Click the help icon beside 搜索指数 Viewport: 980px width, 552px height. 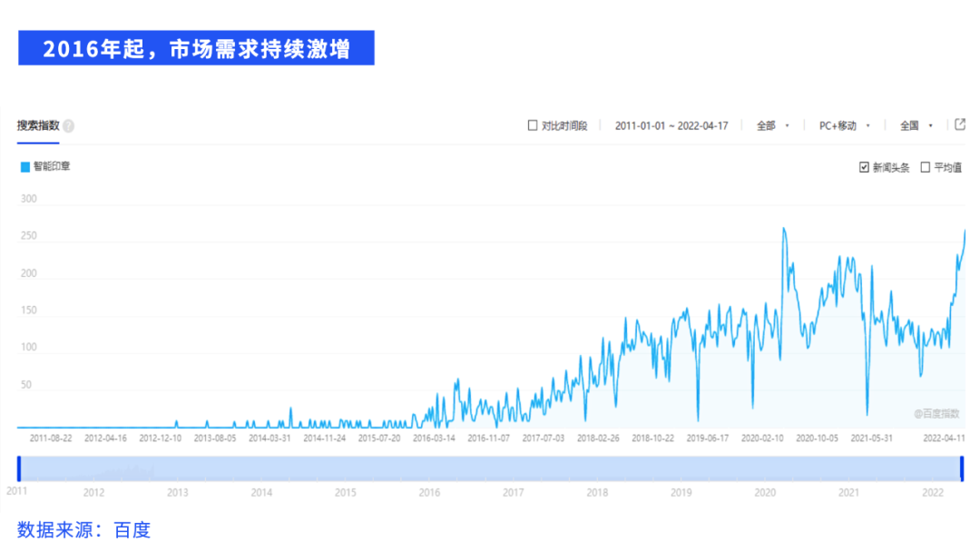[68, 126]
